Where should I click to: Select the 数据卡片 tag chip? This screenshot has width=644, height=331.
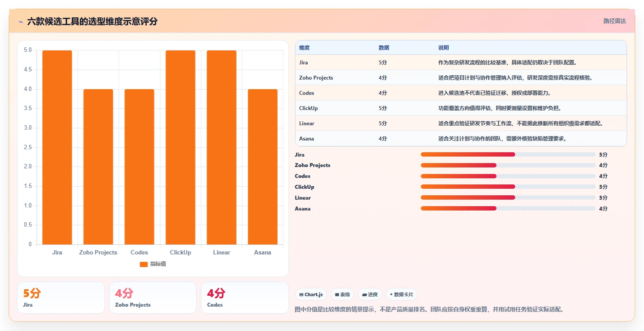(x=401, y=294)
